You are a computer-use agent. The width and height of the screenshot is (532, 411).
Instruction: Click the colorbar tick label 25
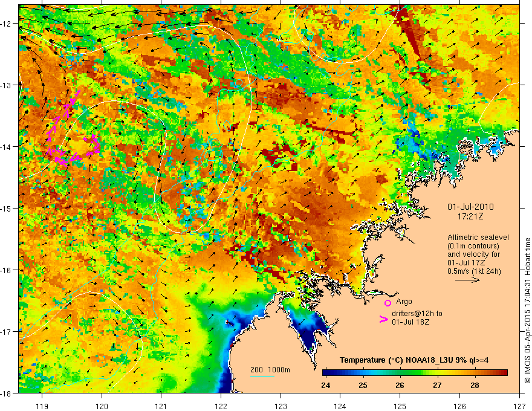[x=363, y=385]
